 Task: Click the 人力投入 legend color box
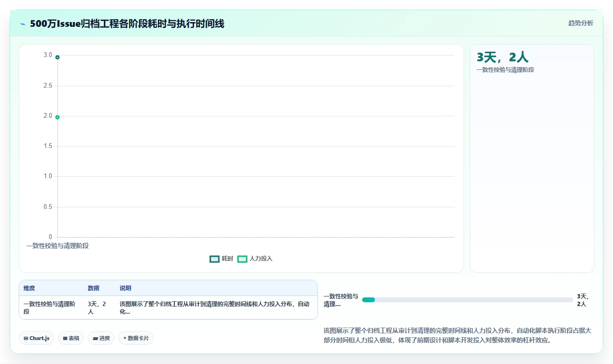pos(242,259)
